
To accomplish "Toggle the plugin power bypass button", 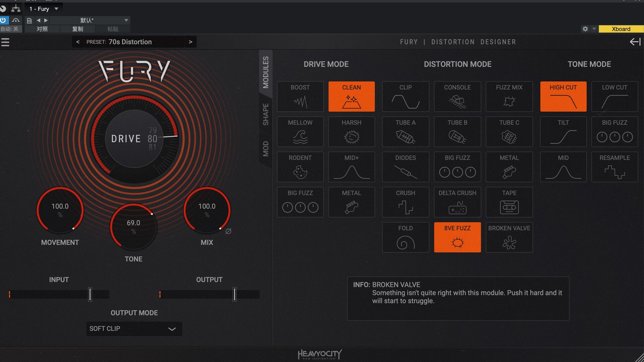I will point(3,20).
